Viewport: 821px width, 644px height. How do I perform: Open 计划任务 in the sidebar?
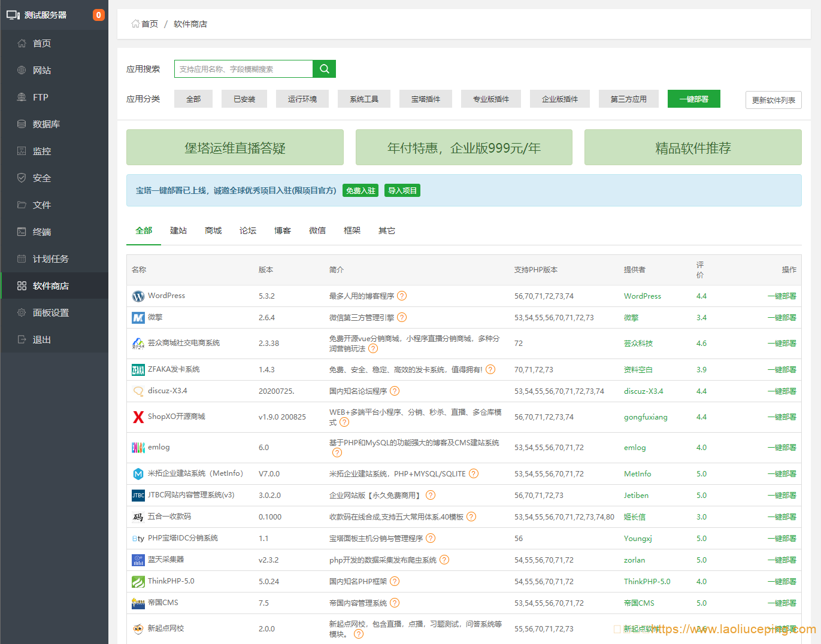[x=54, y=259]
